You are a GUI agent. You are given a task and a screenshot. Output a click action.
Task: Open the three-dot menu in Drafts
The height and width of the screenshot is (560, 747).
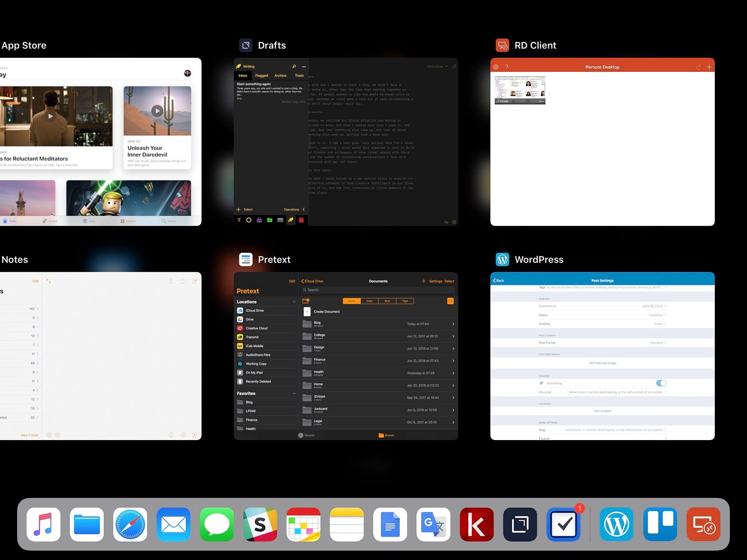pyautogui.click(x=304, y=66)
